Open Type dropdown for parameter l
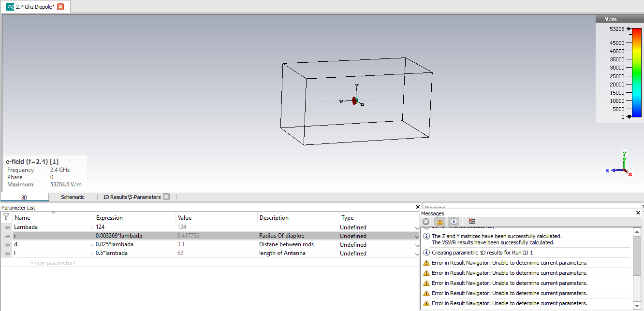 [x=416, y=254]
